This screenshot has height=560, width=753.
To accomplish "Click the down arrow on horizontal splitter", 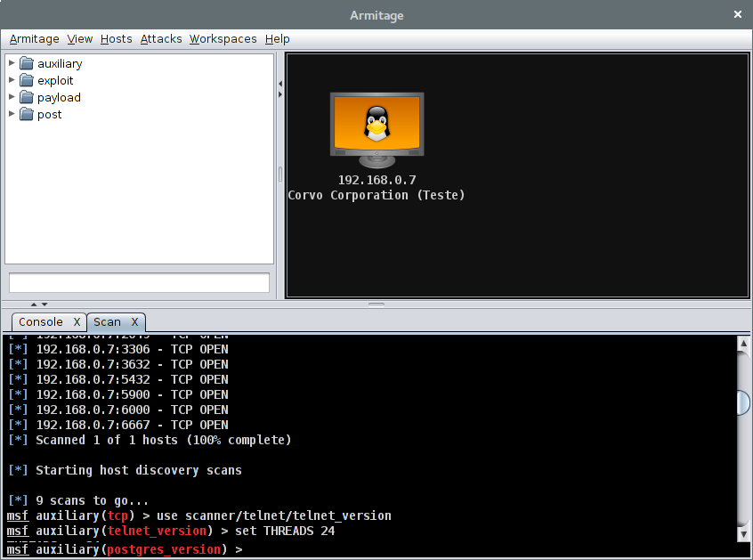I will (45, 304).
